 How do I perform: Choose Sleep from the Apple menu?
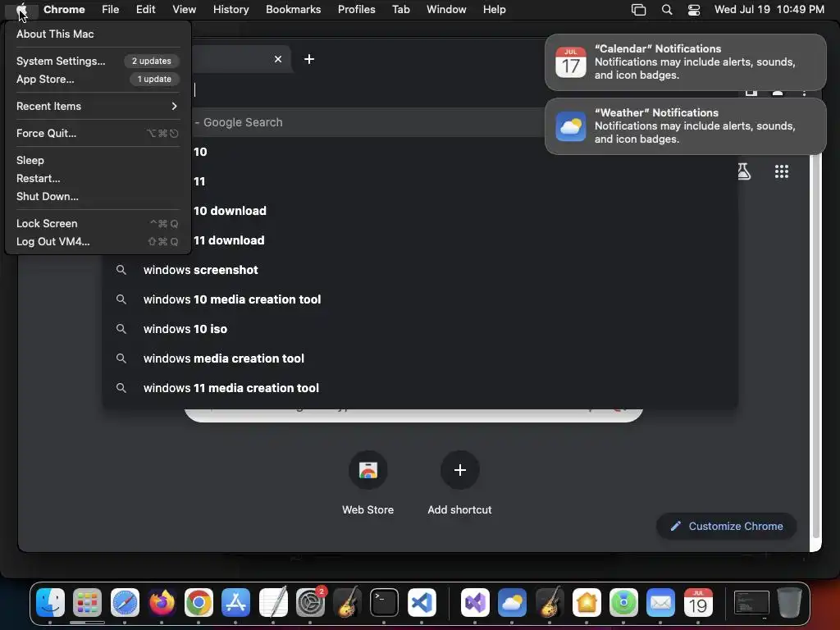point(98,160)
